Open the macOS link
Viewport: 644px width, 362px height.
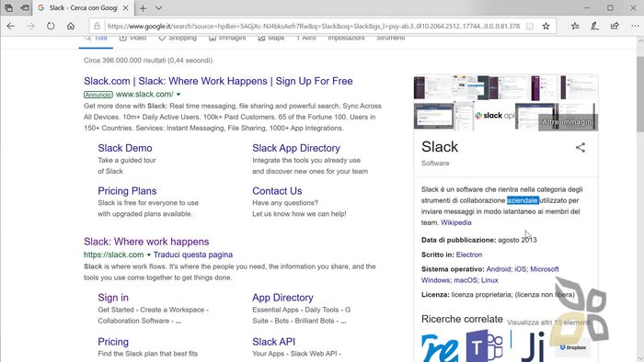point(466,280)
